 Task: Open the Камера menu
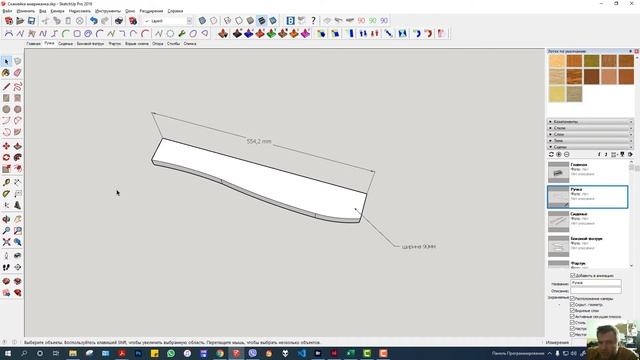tap(58, 11)
